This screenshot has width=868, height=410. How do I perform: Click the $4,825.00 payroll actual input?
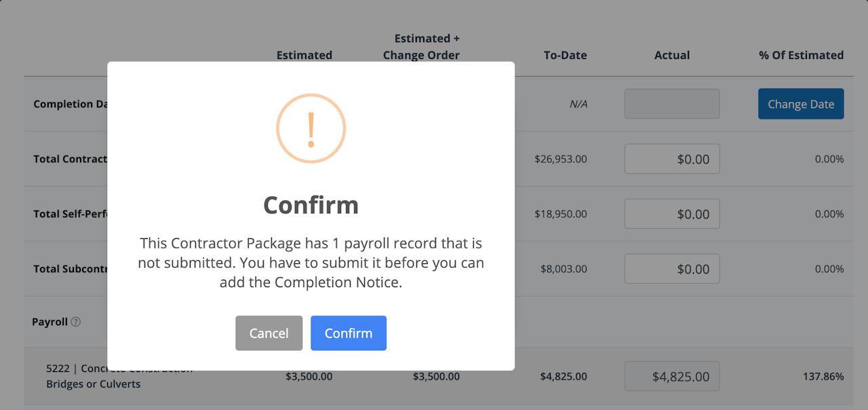pos(671,376)
